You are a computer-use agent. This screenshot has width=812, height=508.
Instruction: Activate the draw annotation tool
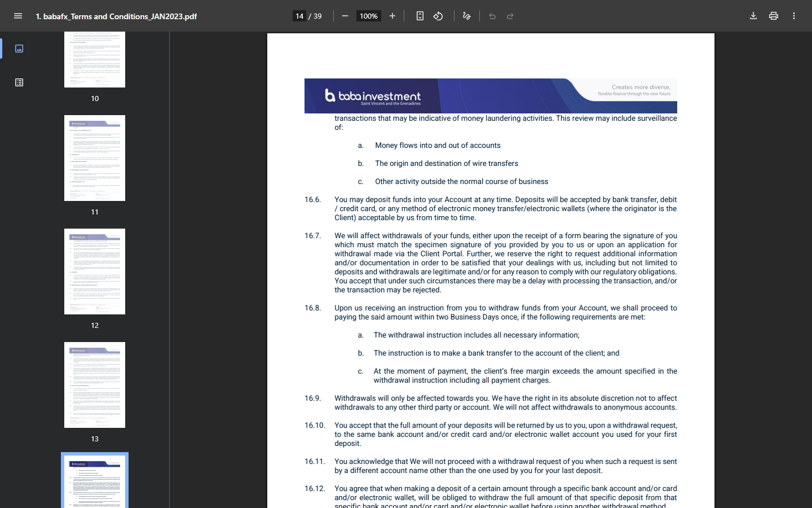[466, 16]
